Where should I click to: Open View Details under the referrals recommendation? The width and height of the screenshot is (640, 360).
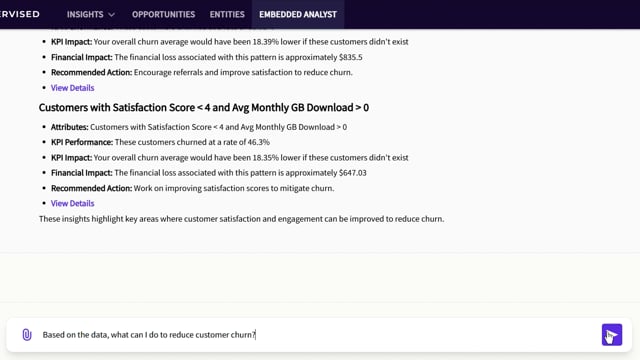(72, 88)
